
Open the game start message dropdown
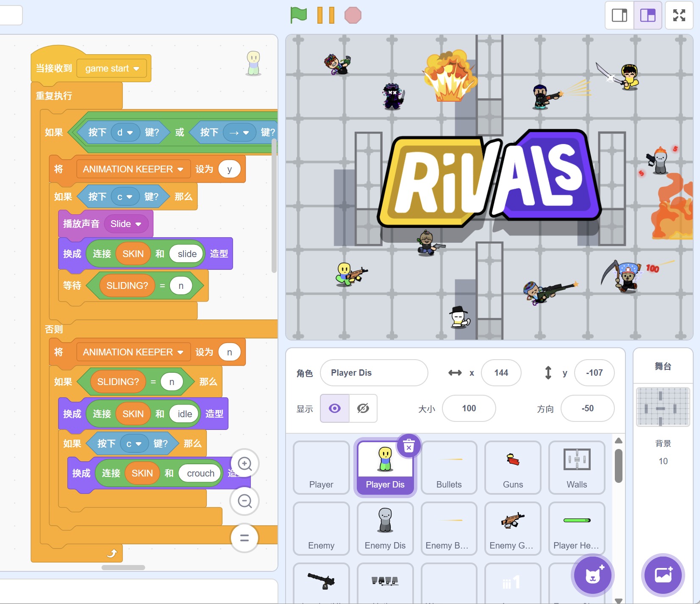pos(136,69)
